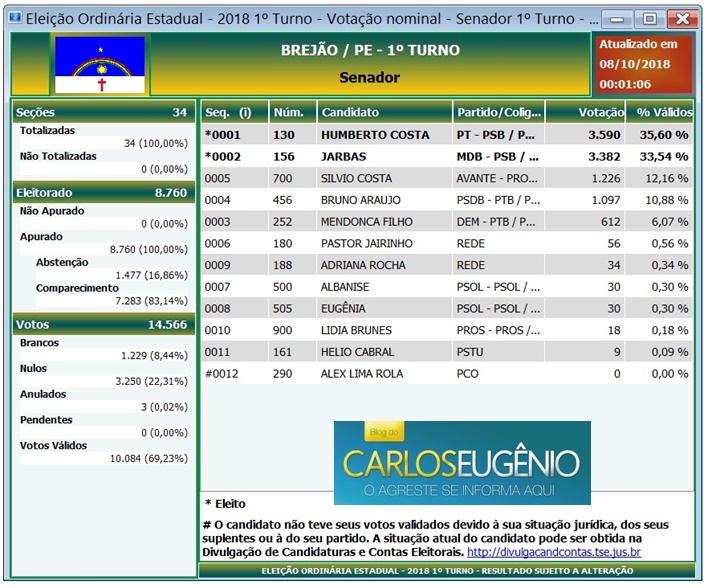Select the ALBANISE candidate row
Viewport: 709px width, 588px height.
[447, 287]
